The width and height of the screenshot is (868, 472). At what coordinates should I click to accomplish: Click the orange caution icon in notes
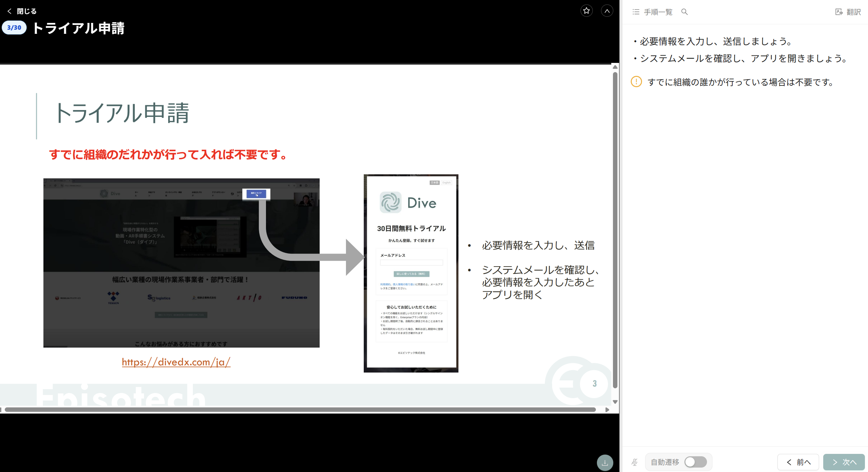click(x=636, y=82)
